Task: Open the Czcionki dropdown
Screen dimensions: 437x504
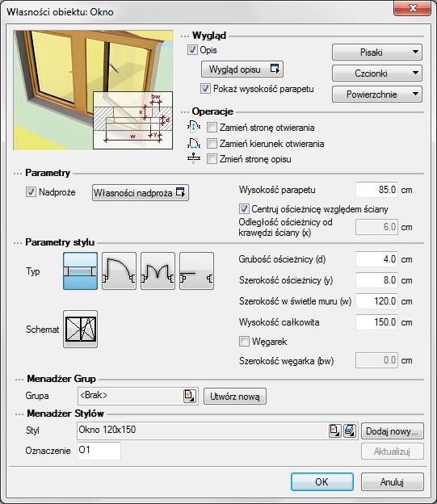Action: (377, 73)
